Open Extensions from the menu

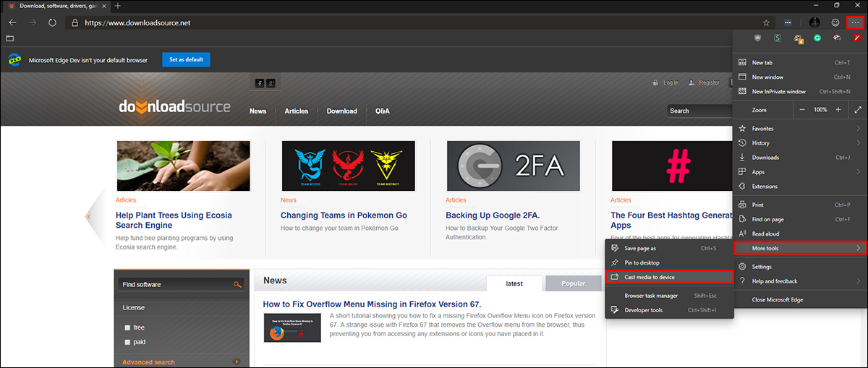[800, 187]
